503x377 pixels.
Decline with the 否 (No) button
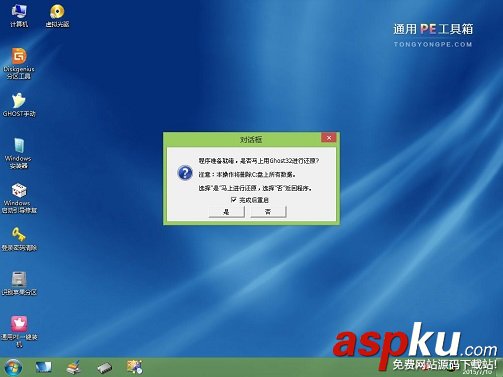[268, 212]
